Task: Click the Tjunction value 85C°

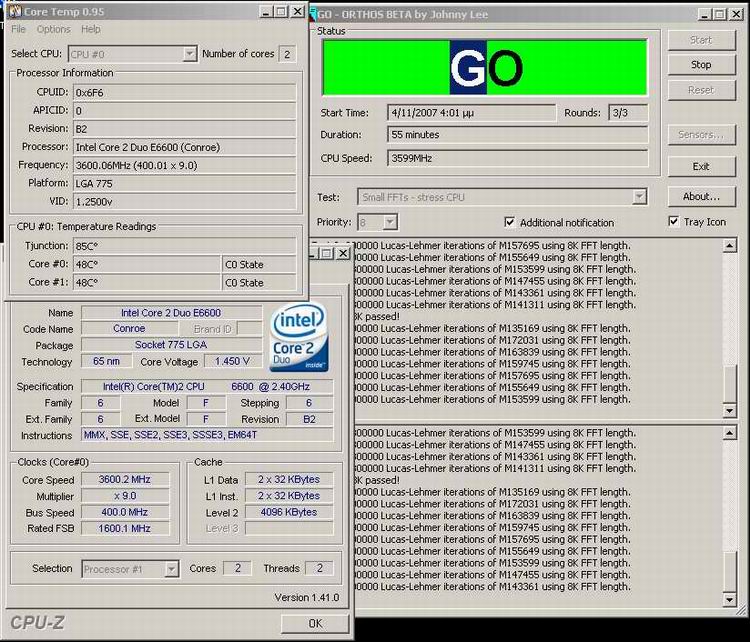Action: tap(185, 246)
